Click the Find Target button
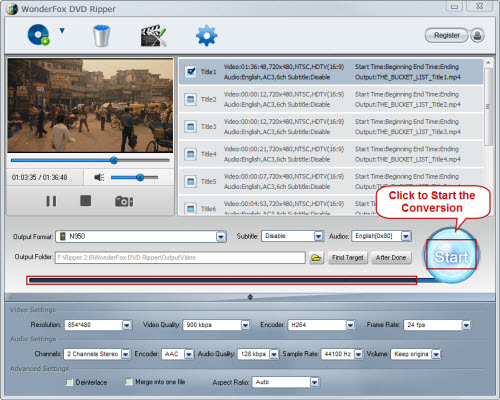The width and height of the screenshot is (500, 400). coord(348,257)
